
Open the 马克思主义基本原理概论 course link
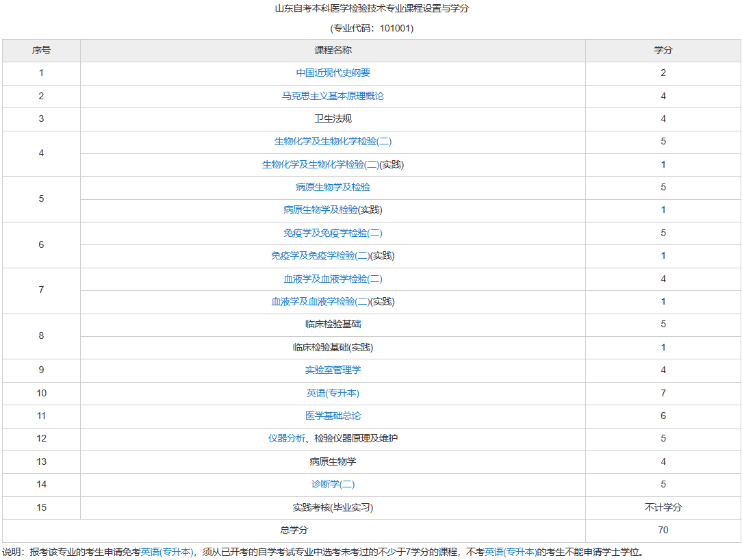[332, 95]
